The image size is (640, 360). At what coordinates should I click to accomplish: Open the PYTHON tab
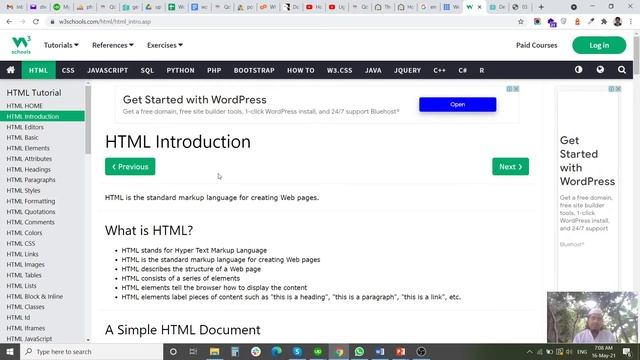click(x=180, y=70)
